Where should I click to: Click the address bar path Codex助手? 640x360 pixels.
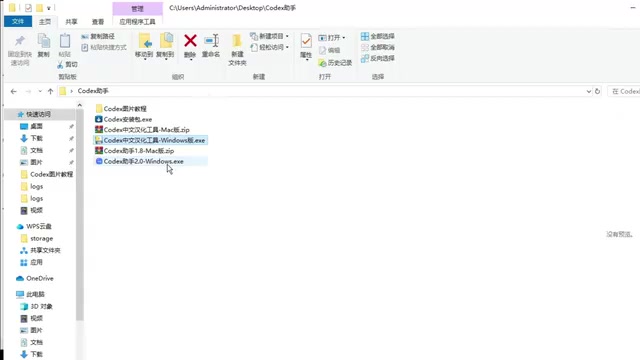93,91
